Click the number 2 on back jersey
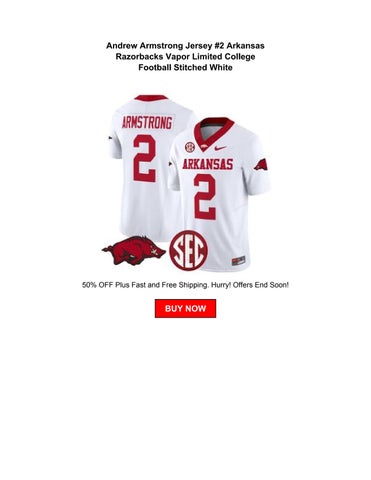 (x=144, y=158)
